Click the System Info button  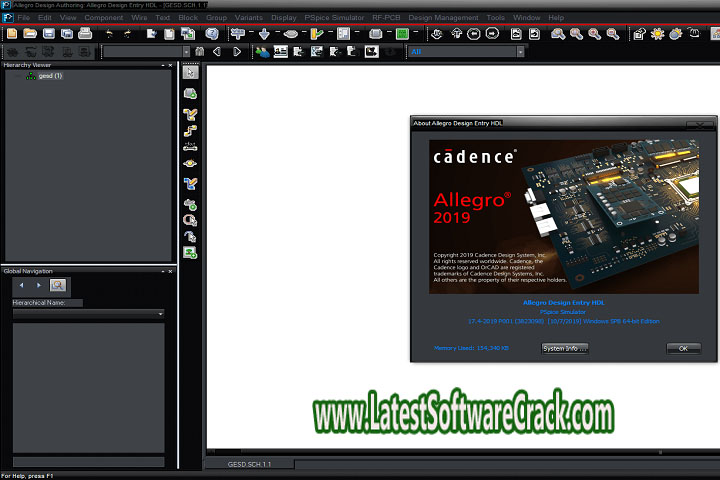[x=565, y=348]
